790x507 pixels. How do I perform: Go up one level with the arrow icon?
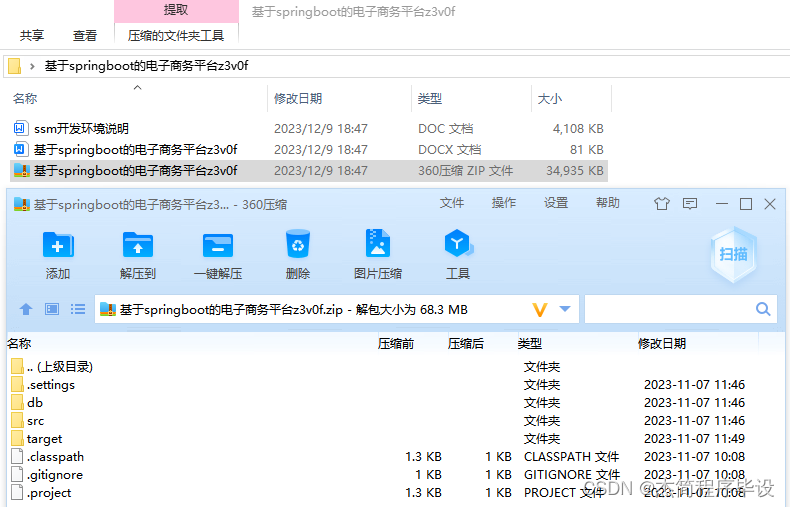(26, 309)
